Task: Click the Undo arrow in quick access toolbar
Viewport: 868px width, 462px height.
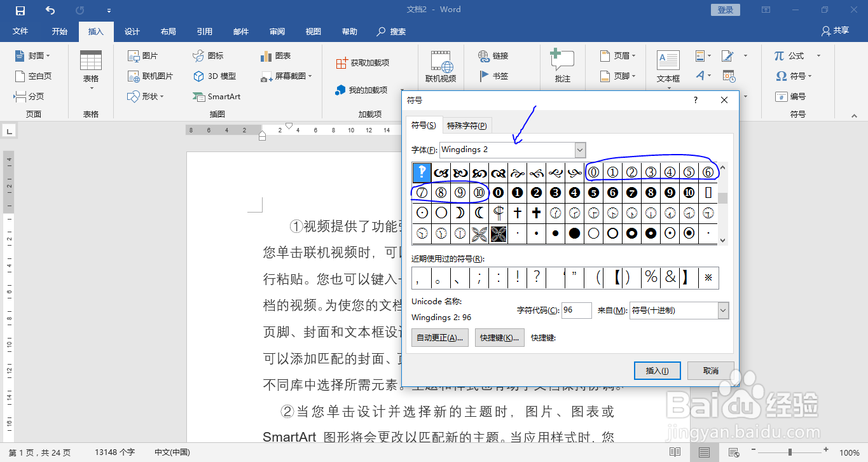Action: 50,10
